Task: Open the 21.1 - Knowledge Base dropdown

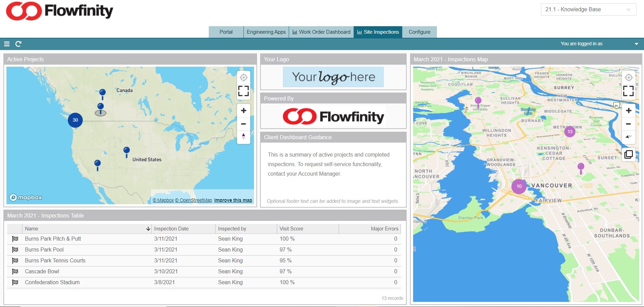Action: tap(588, 10)
